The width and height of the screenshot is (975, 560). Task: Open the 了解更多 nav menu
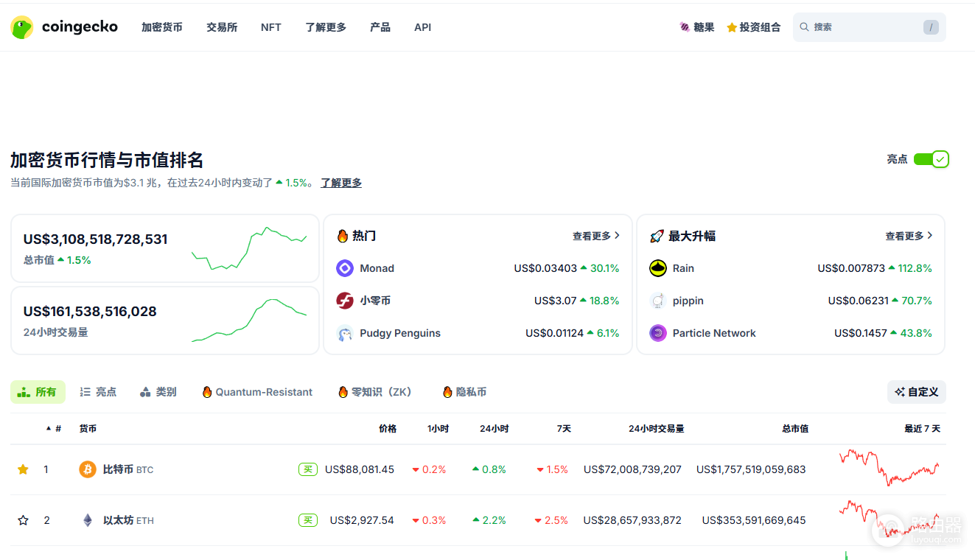(326, 27)
